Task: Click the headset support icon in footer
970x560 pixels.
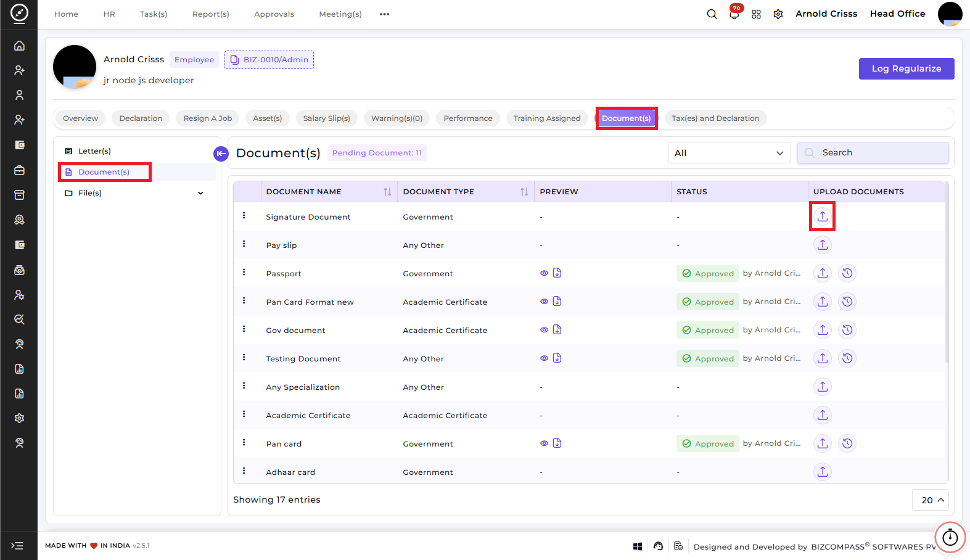Action: click(658, 546)
